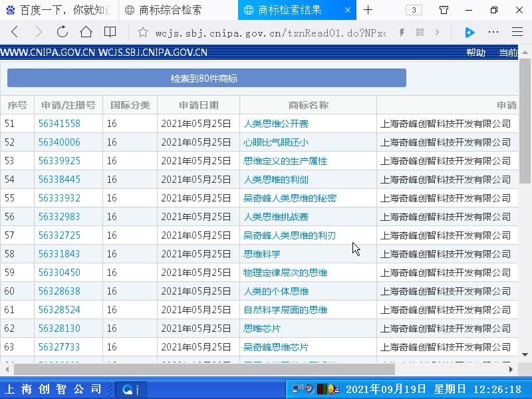Screen dimensions: 532x399
Task: Open the three-dots more options menu
Action: coord(493,32)
